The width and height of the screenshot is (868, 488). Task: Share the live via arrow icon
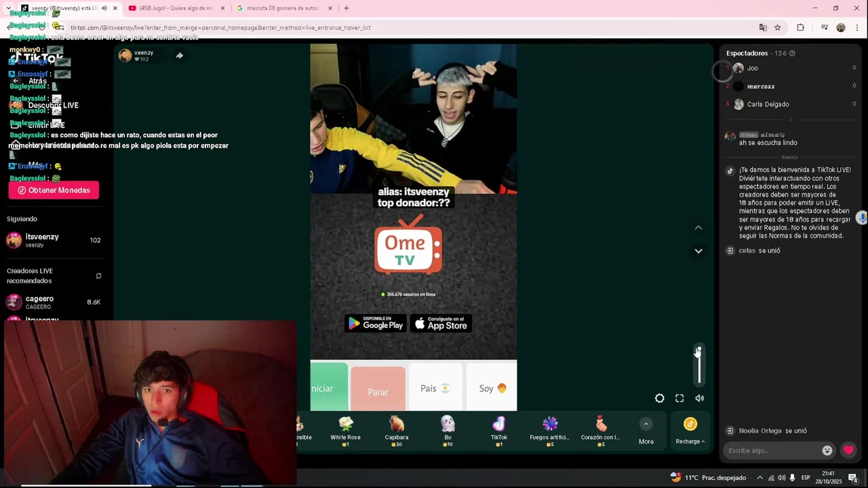click(x=180, y=56)
